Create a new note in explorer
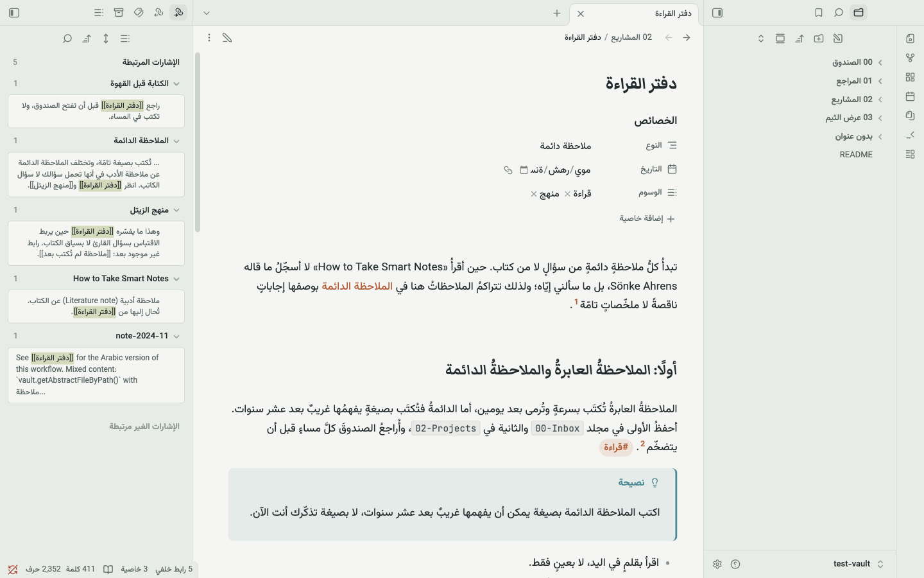Screen dimensions: 924x578 click(838, 39)
